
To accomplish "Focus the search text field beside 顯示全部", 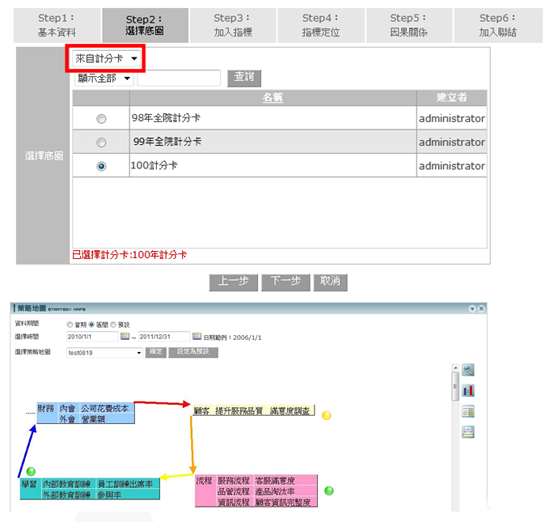I will (179, 78).
